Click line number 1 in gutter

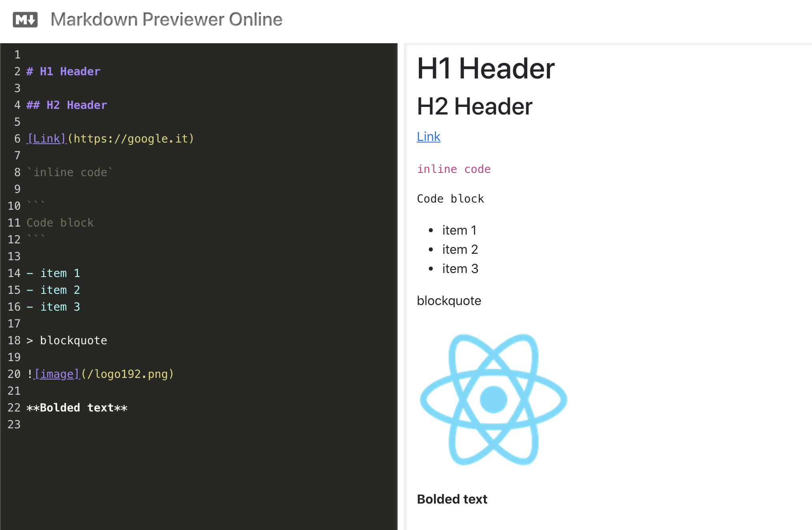pos(17,54)
